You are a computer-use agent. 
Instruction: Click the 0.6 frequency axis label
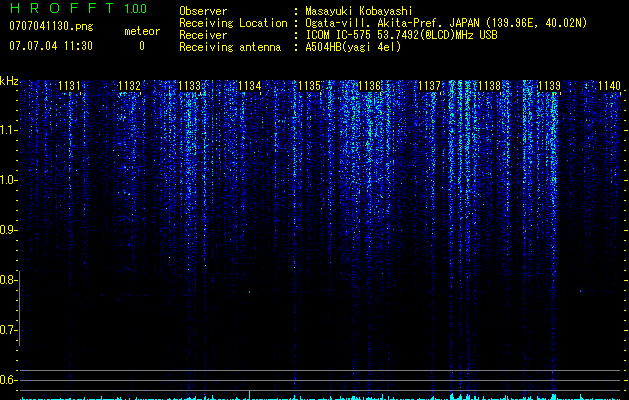(8, 380)
